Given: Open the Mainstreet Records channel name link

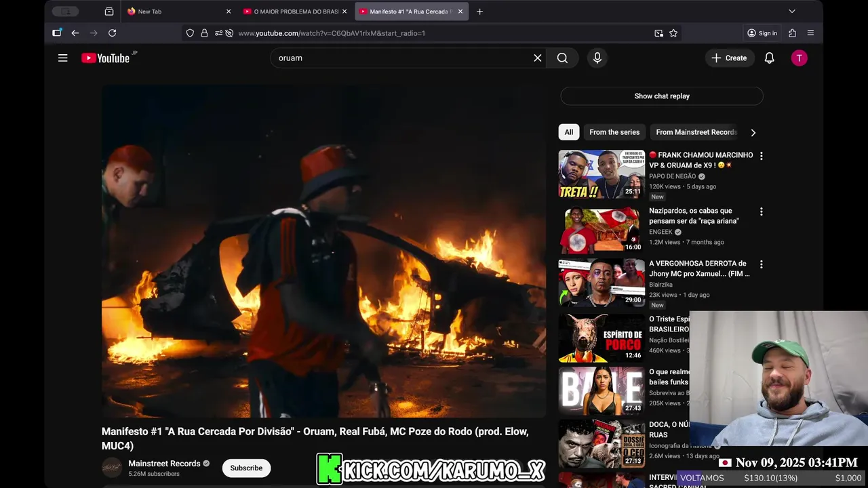Looking at the screenshot, I should click(164, 464).
